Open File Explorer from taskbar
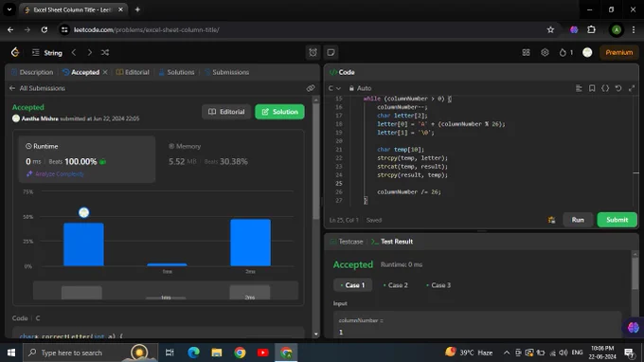This screenshot has width=644, height=362. (217, 353)
